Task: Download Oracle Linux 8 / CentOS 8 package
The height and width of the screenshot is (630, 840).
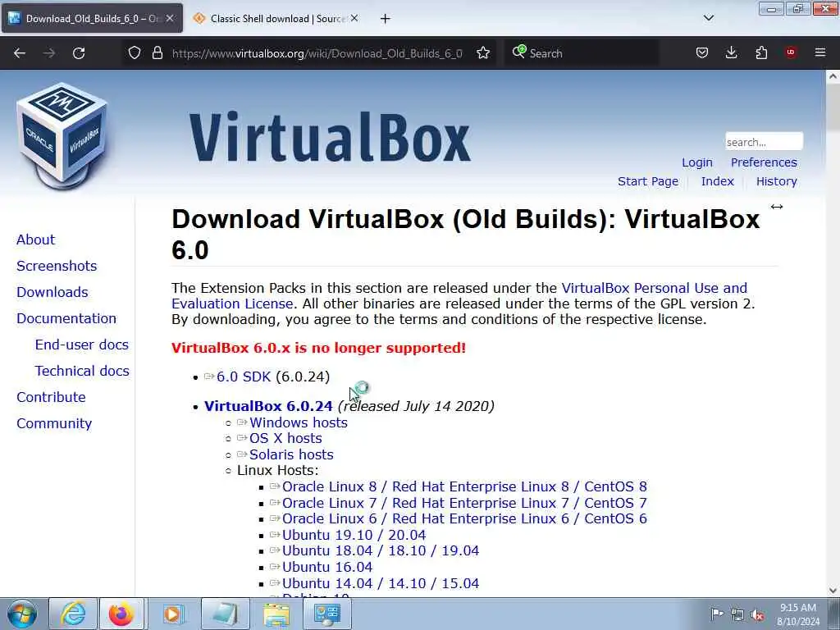Action: 464,486
